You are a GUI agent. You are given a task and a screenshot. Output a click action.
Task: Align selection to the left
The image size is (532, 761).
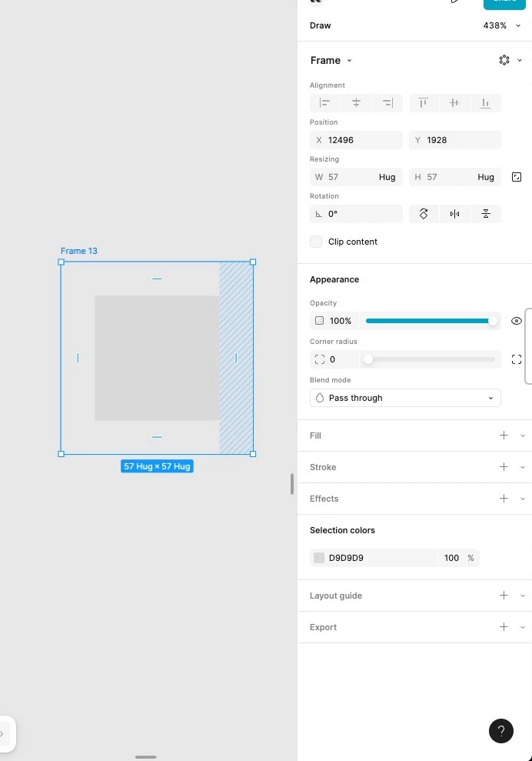click(x=325, y=103)
